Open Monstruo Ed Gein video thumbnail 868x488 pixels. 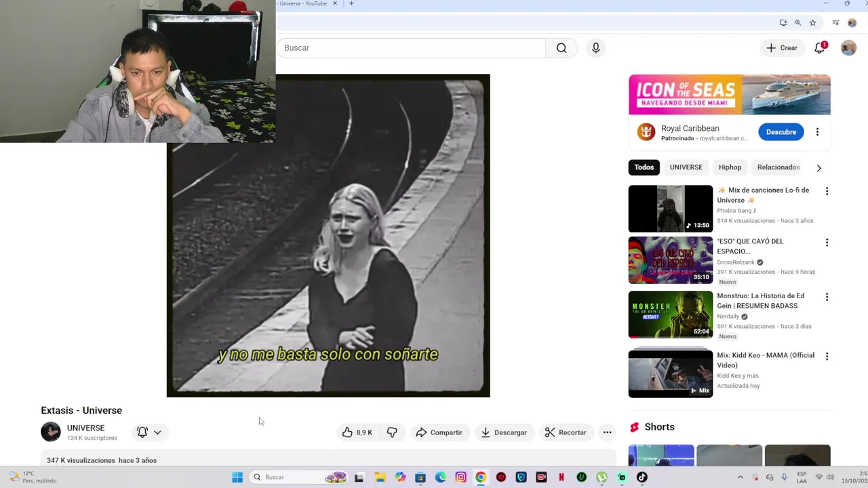[671, 314]
